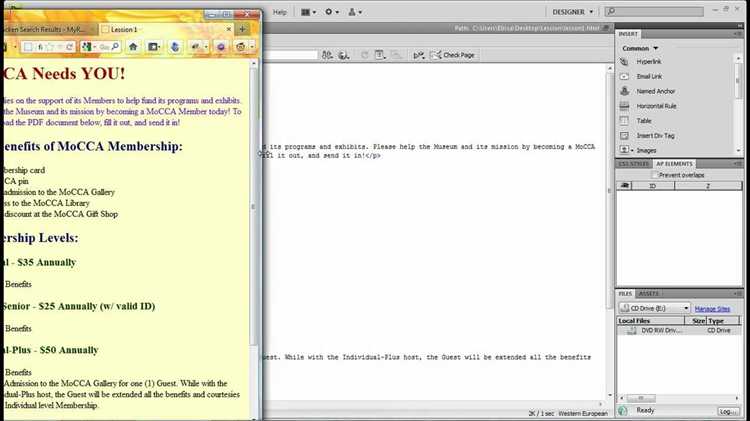Switch to the CSS Styles tab

click(x=632, y=163)
